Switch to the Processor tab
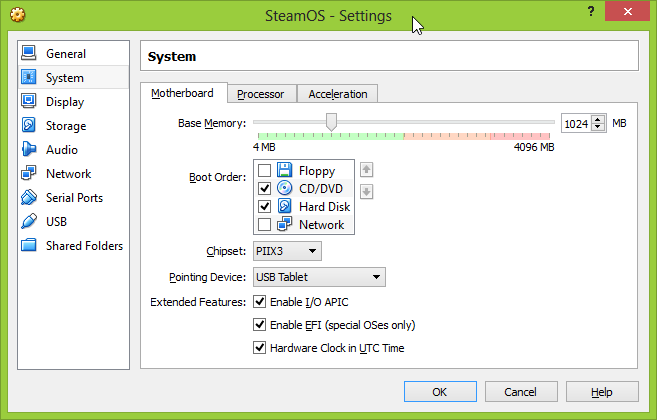Image resolution: width=657 pixels, height=420 pixels. [261, 94]
